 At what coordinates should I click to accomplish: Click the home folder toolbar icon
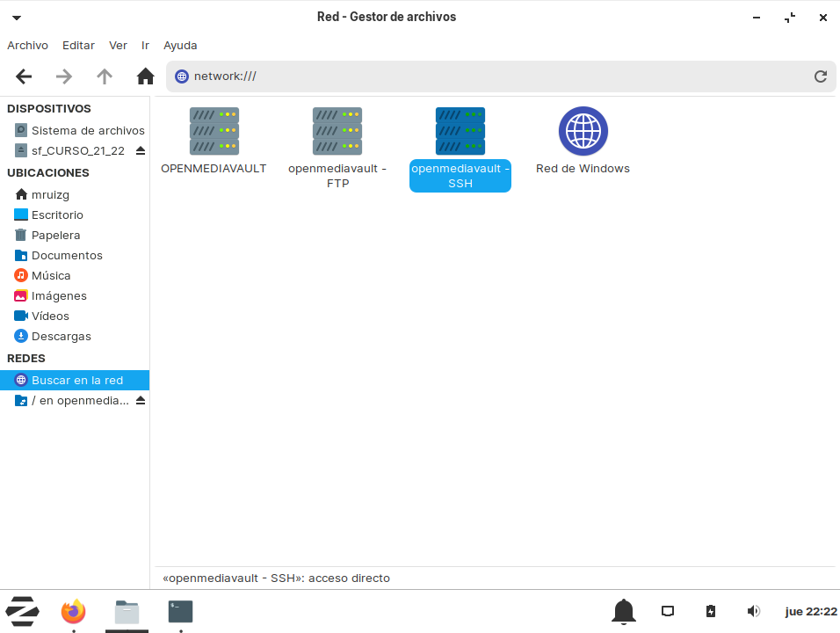pyautogui.click(x=146, y=76)
